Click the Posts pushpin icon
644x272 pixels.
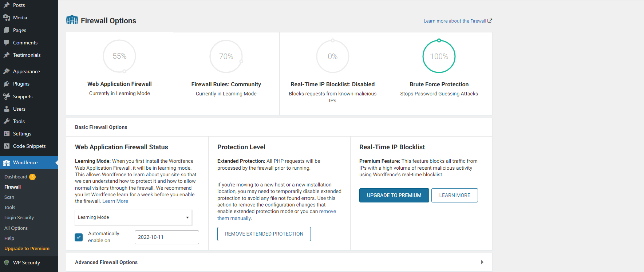pos(7,5)
